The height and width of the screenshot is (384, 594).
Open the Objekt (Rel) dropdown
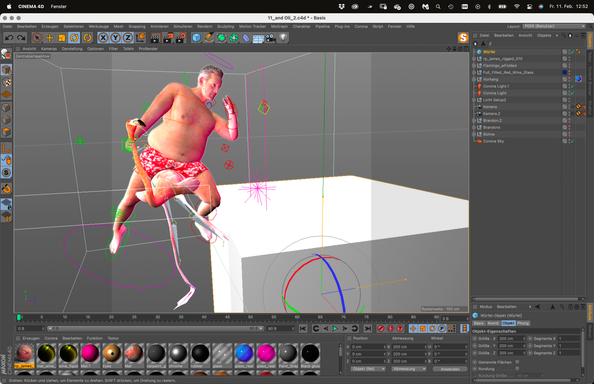pyautogui.click(x=368, y=369)
